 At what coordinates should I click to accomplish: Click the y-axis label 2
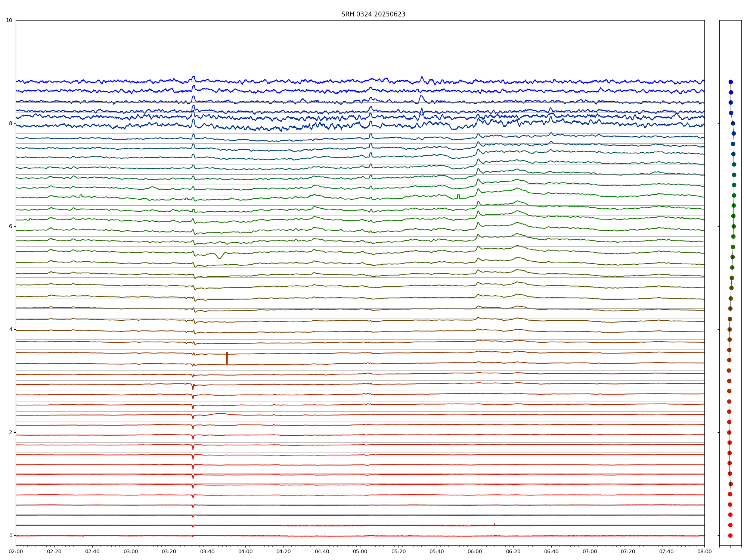10,432
